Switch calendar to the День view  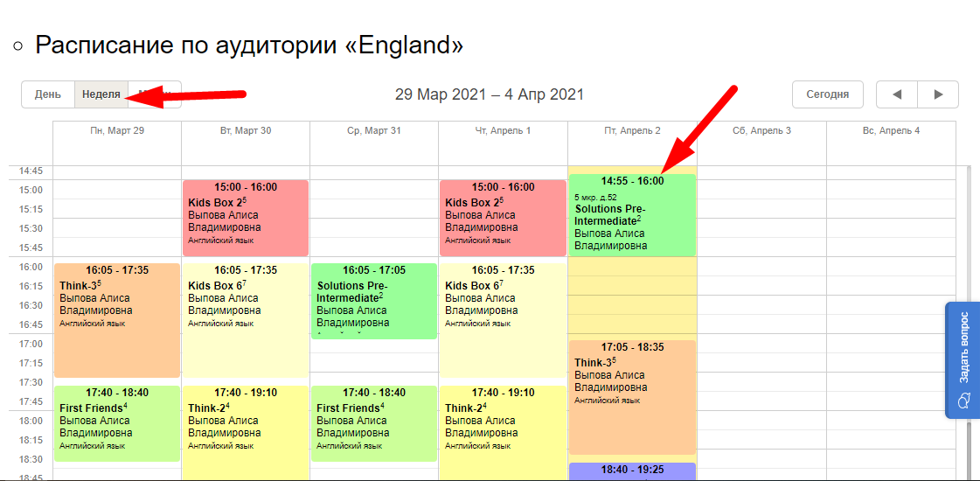[48, 94]
